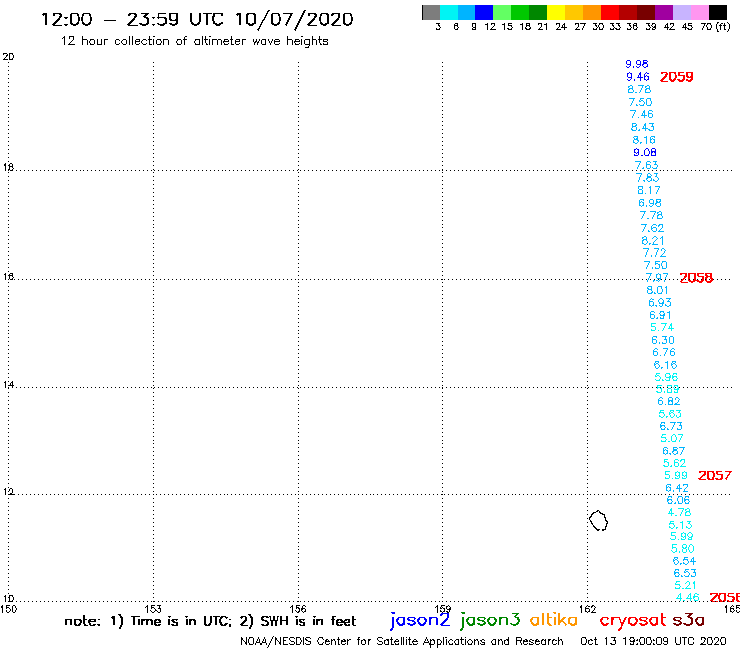Image resolution: width=740 pixels, height=650 pixels.
Task: Click the 2057 time marker
Action: (x=715, y=475)
